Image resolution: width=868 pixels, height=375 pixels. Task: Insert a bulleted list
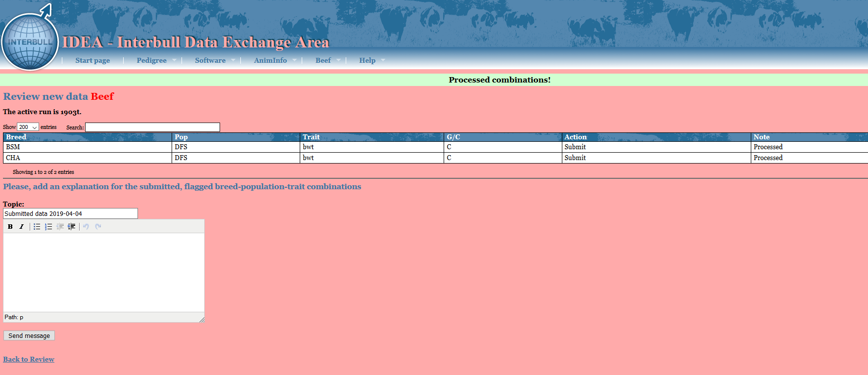[37, 227]
